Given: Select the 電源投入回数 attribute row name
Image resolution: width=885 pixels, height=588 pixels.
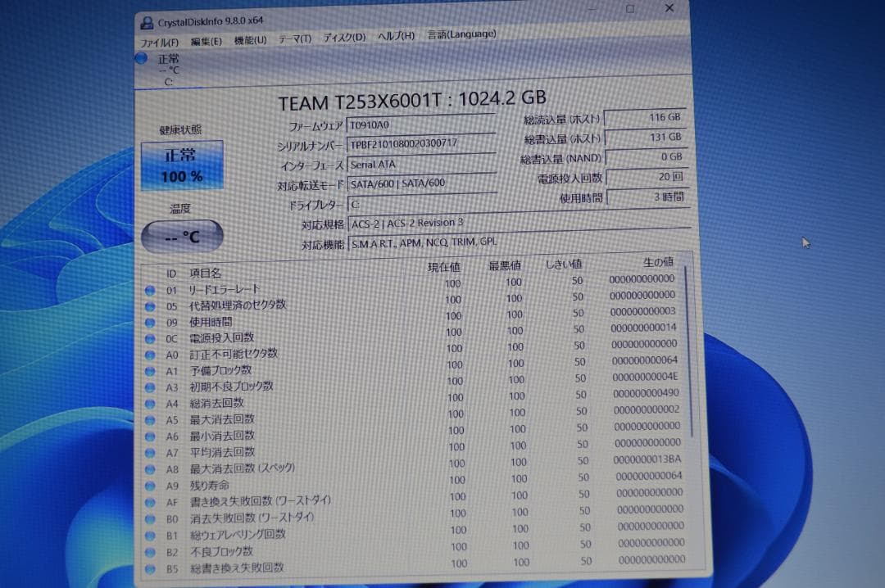Looking at the screenshot, I should coord(221,338).
